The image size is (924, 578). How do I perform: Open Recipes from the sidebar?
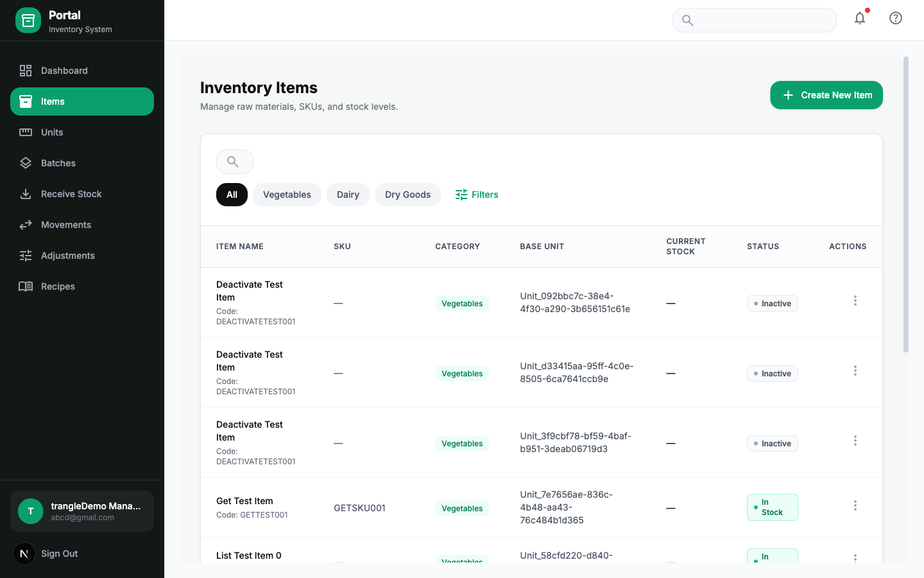tap(82, 286)
